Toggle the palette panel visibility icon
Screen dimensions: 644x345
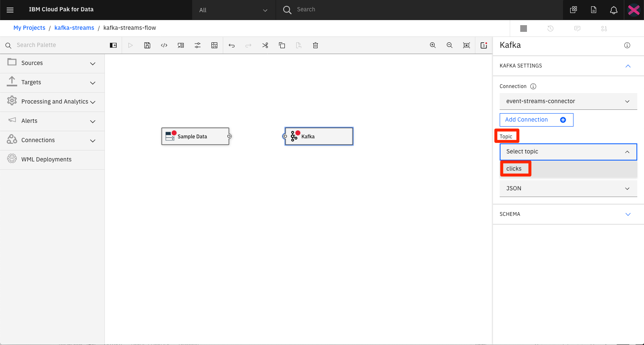[x=113, y=45]
